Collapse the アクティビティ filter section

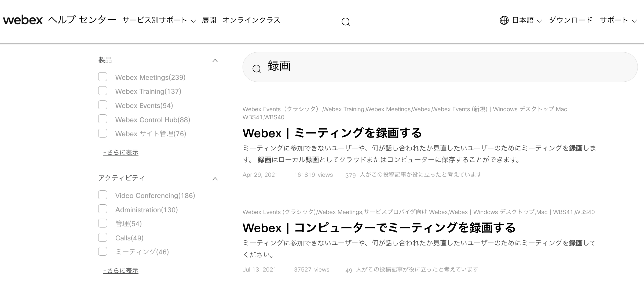pos(215,179)
